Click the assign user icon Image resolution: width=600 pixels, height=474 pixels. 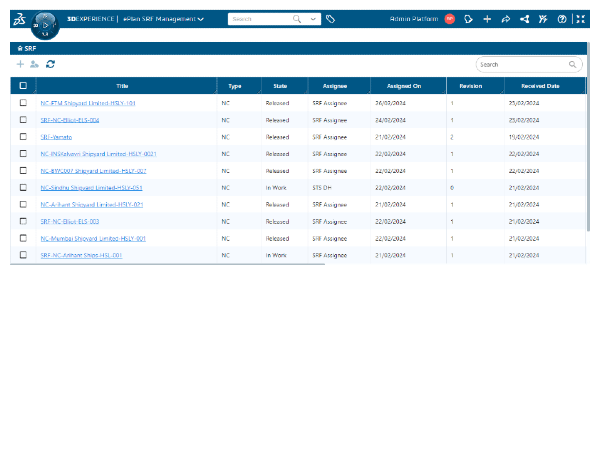(x=35, y=64)
